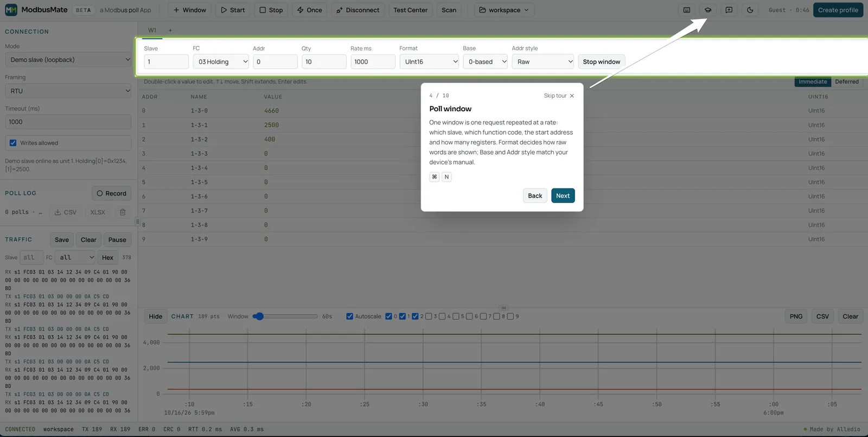This screenshot has height=437, width=868.
Task: Click the ModbusMate logo icon
Action: tap(11, 10)
